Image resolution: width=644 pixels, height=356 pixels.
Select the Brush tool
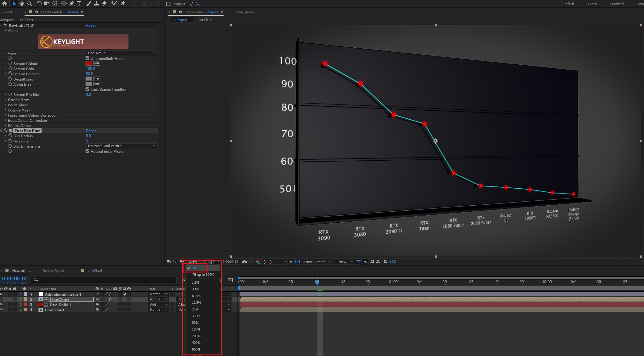coord(89,4)
